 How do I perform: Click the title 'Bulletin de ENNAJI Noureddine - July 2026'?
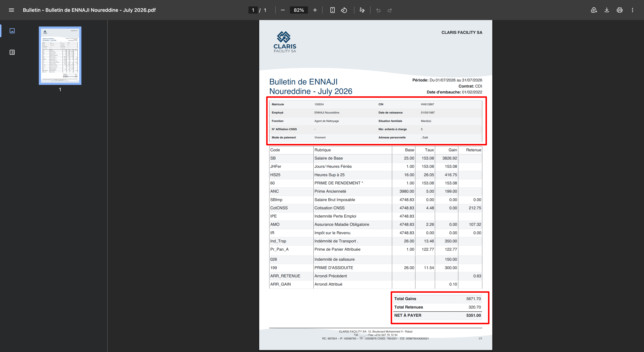click(311, 86)
